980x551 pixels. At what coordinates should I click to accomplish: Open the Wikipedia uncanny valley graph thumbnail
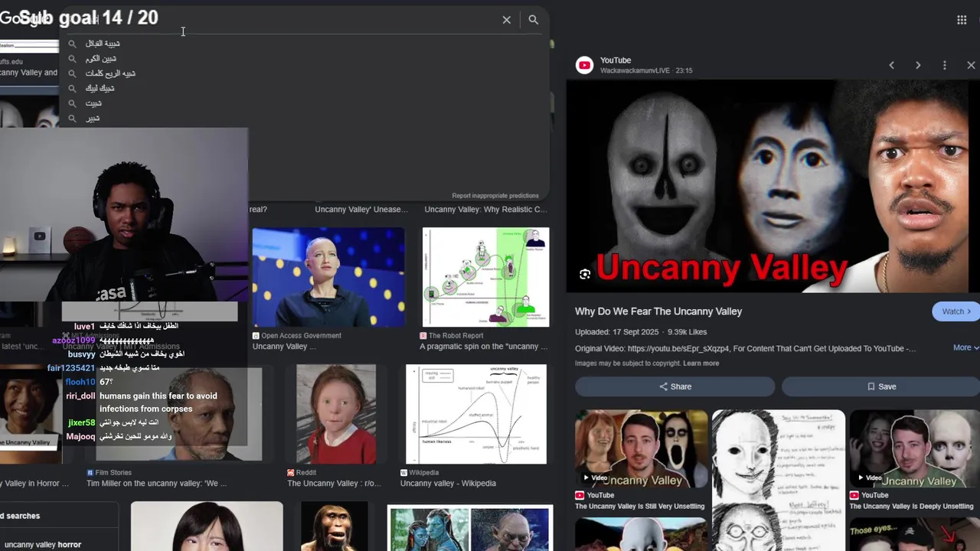click(476, 414)
